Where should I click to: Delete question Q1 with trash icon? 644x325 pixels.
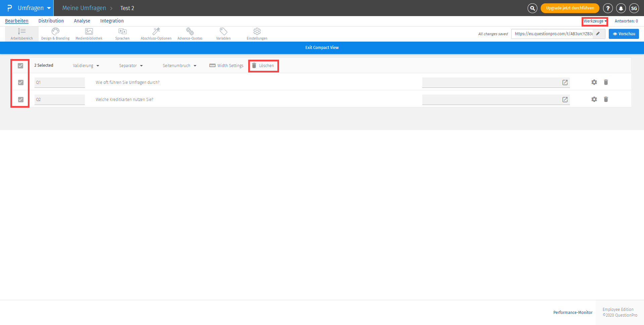[x=606, y=82]
